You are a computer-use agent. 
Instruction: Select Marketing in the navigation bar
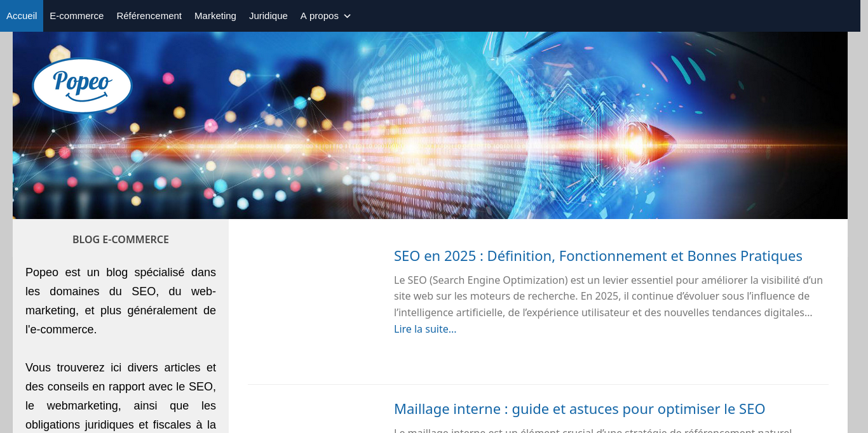pos(215,16)
